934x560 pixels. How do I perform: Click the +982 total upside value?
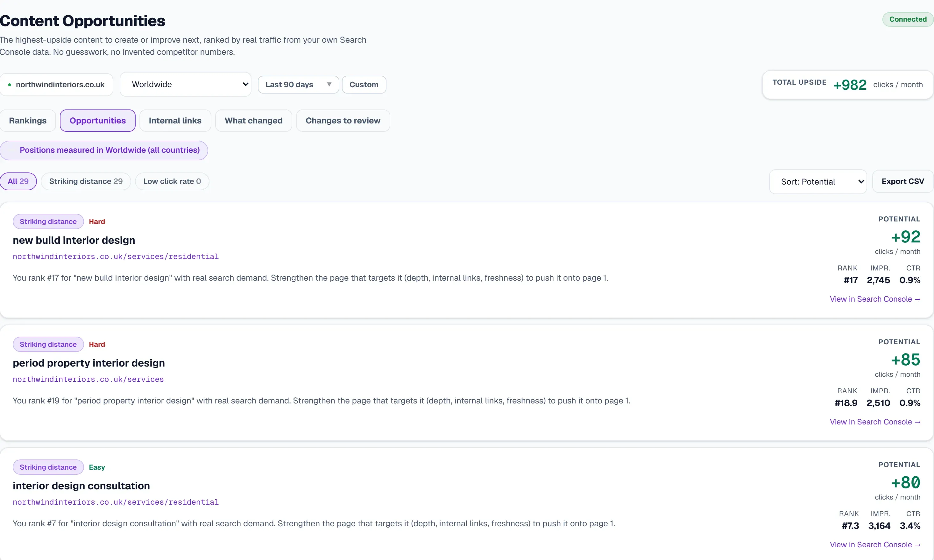coord(850,85)
